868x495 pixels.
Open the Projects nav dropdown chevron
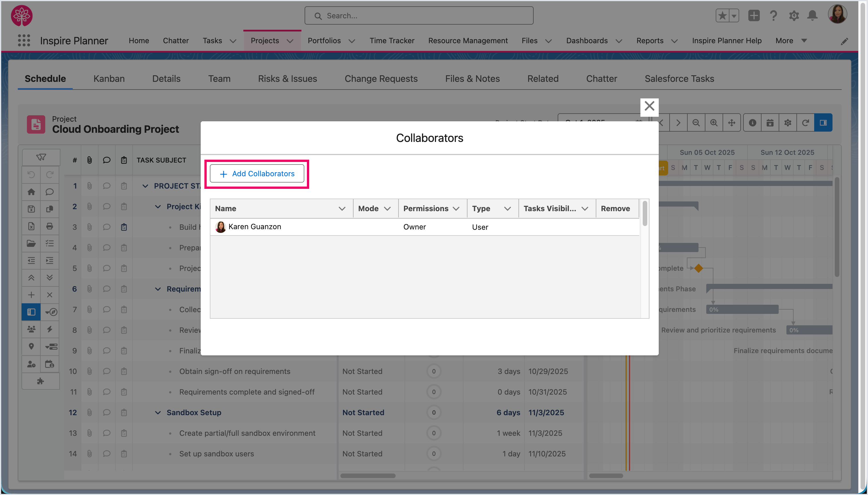(x=290, y=41)
